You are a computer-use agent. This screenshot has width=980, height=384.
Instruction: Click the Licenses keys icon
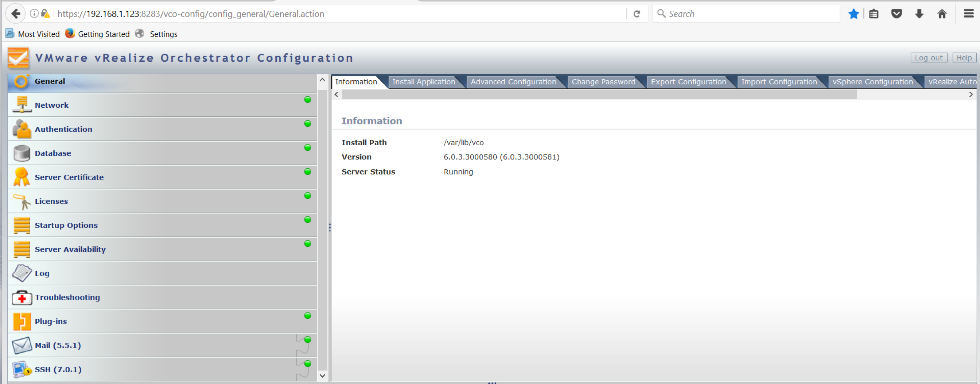coord(22,201)
